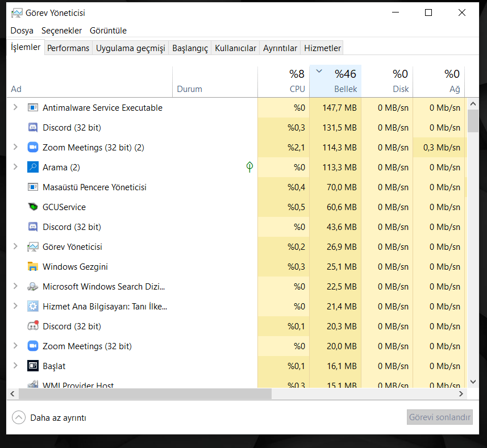Viewport: 487px width, 448px height.
Task: Click the 147,7 MB memory value
Action: pos(339,108)
